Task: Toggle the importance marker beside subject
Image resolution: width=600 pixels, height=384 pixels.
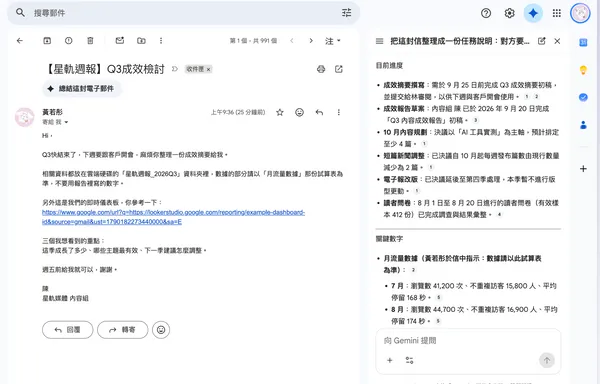Action: point(175,69)
